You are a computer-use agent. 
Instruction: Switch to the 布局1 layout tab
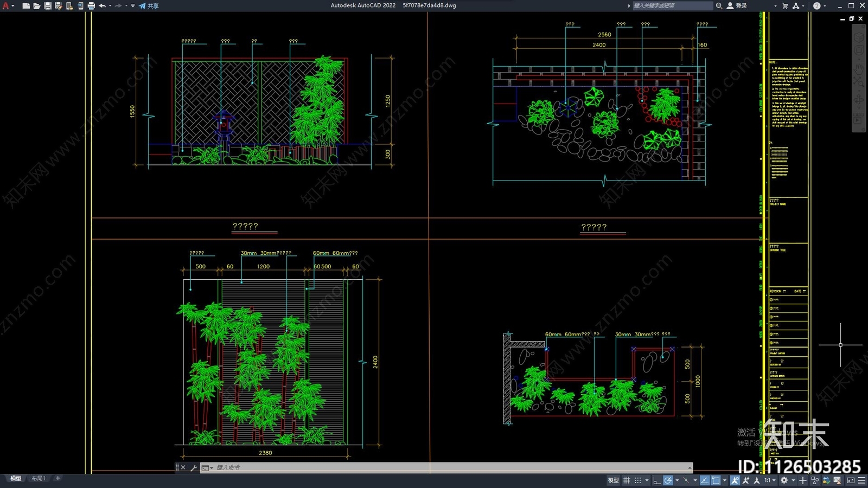point(38,478)
